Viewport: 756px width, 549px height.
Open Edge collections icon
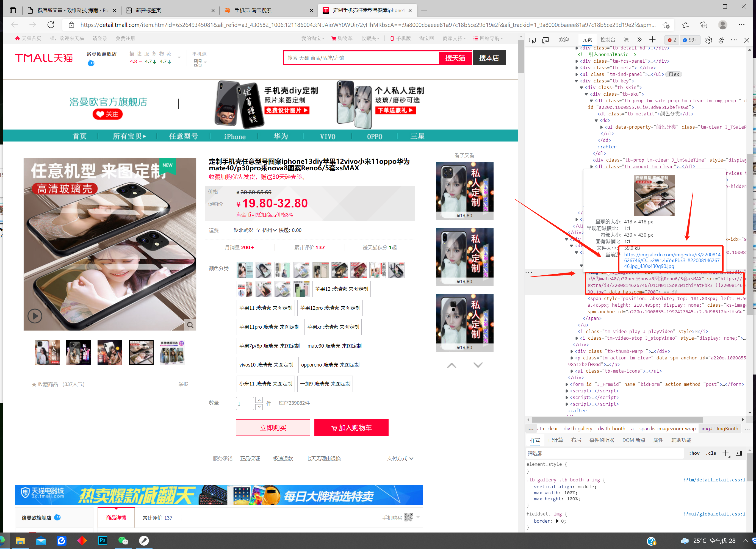[704, 25]
